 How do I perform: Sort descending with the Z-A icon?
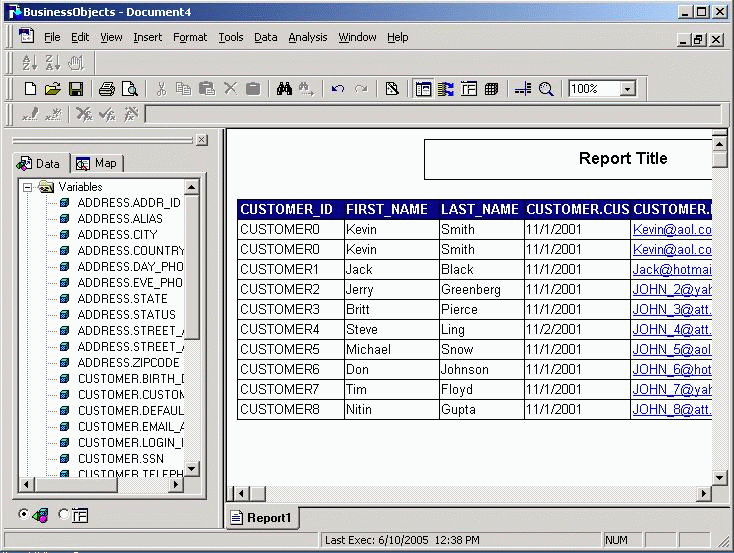[x=52, y=62]
